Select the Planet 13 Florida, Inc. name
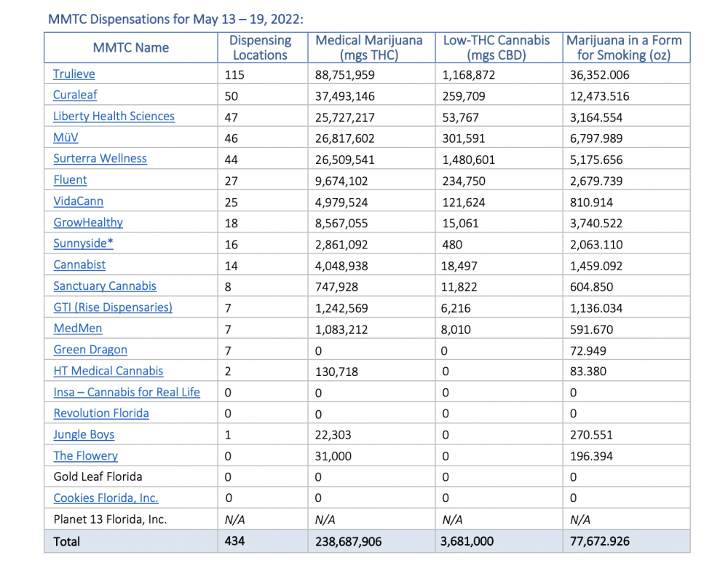Viewport: 728px width, 577px height. click(x=110, y=519)
